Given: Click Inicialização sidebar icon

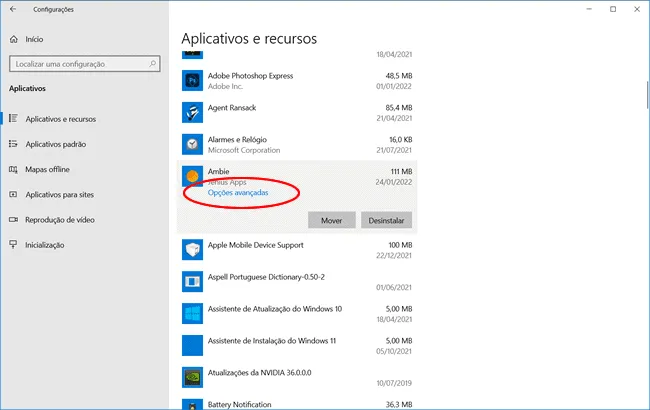Looking at the screenshot, I should (x=13, y=245).
